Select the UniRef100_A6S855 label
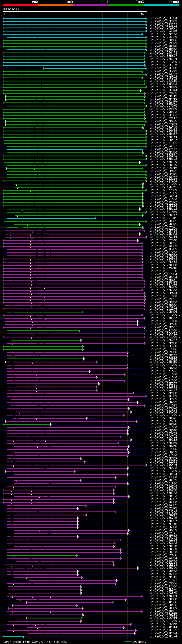 [x=163, y=624]
